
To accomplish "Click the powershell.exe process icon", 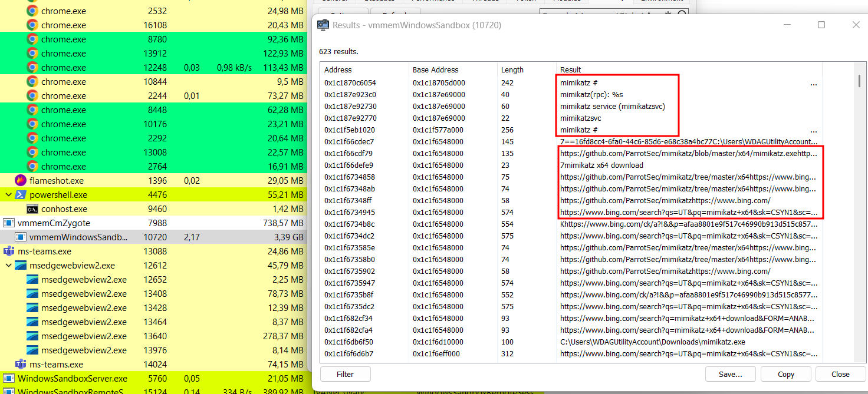I will coord(21,195).
